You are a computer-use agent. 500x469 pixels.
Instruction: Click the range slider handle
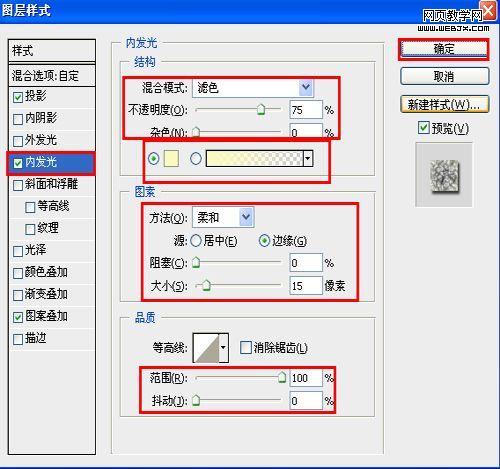coord(282,377)
